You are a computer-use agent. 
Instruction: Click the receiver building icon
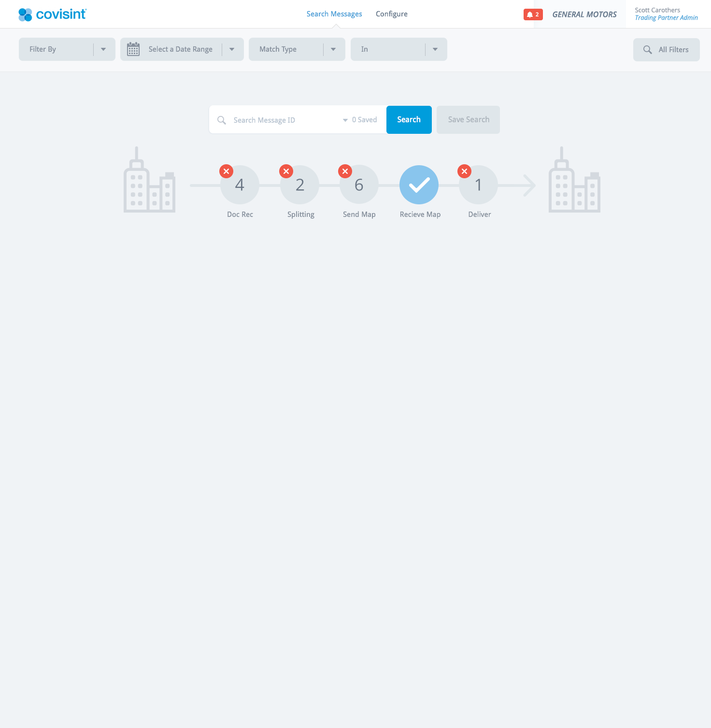[574, 180]
